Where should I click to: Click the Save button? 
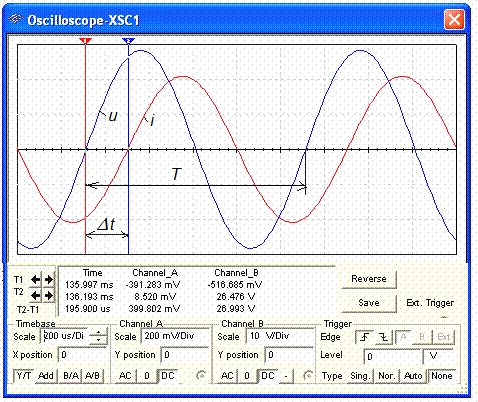pos(369,303)
